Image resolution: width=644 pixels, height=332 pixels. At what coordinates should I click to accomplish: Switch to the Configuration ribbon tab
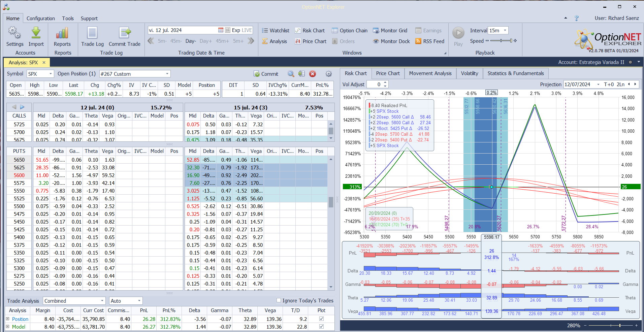[x=41, y=19]
